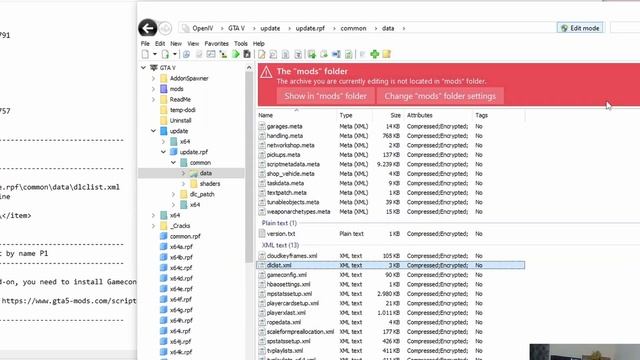640x360 pixels.
Task: Click the yellow folder toolbar icon
Action: [387, 54]
